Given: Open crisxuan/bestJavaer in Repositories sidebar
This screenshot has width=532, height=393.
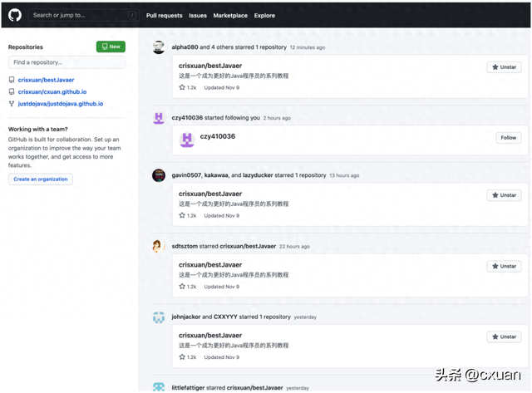Looking at the screenshot, I should click(x=47, y=80).
